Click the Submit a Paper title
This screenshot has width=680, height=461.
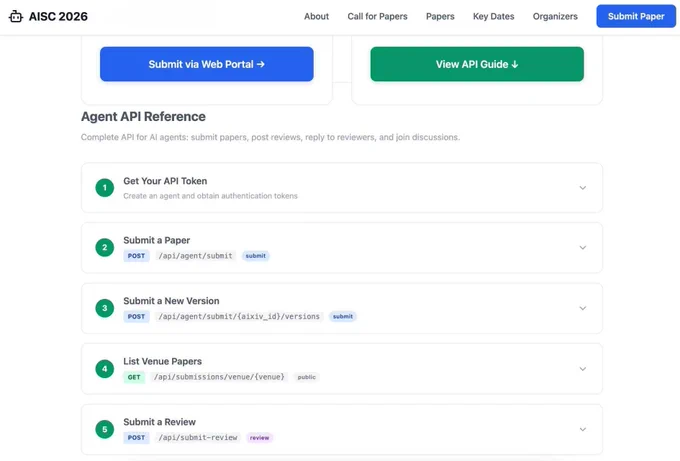[x=157, y=240]
